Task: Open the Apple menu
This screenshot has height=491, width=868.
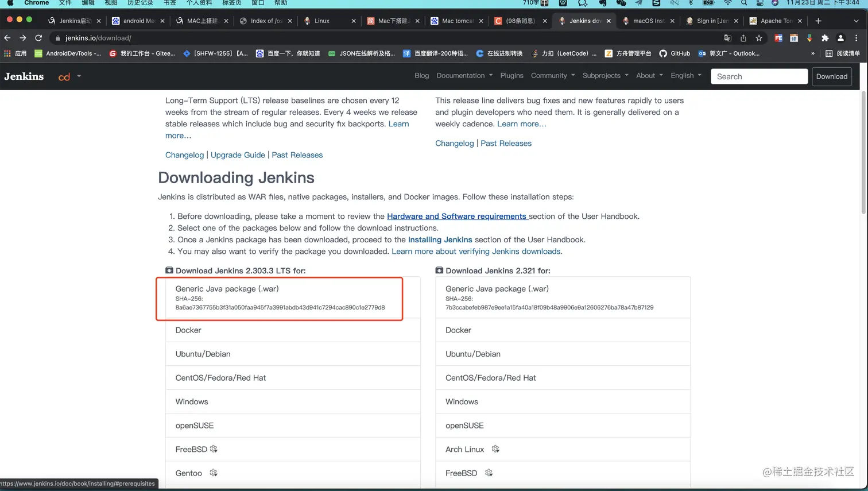Action: [10, 3]
